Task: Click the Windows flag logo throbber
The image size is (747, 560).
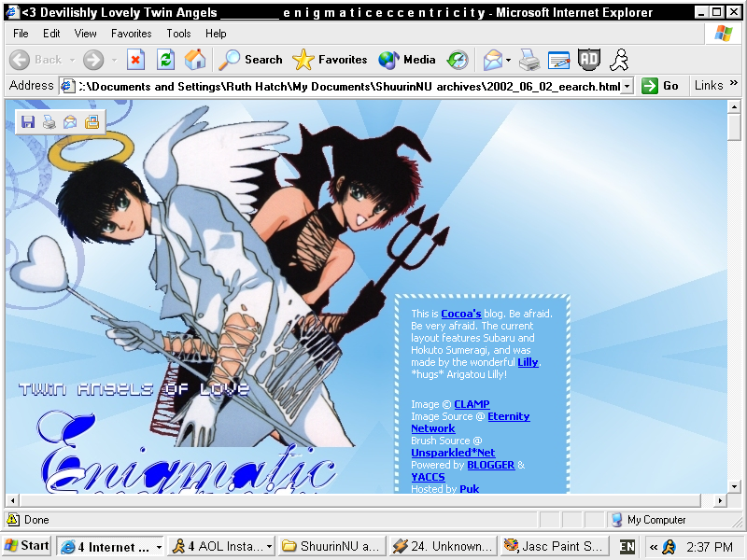Action: 723,34
